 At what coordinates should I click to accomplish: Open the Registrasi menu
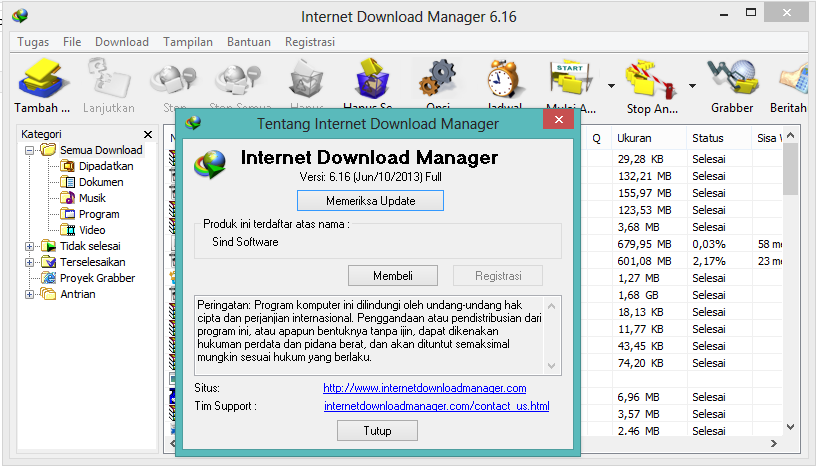310,42
